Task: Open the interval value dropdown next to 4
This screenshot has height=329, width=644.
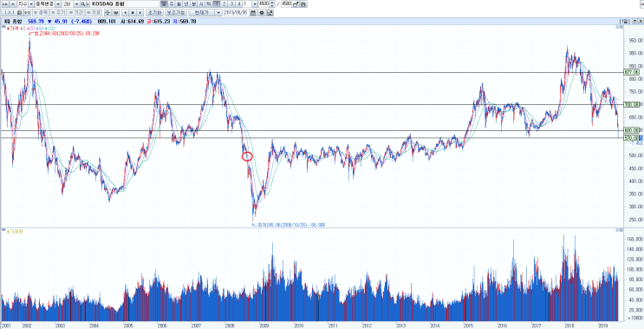Action: pyautogui.click(x=255, y=3)
